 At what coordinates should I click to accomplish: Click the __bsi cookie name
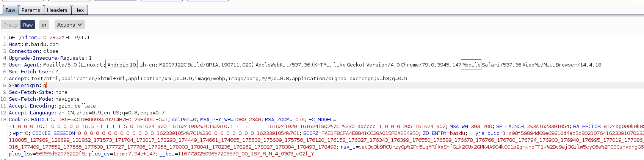coord(167,154)
